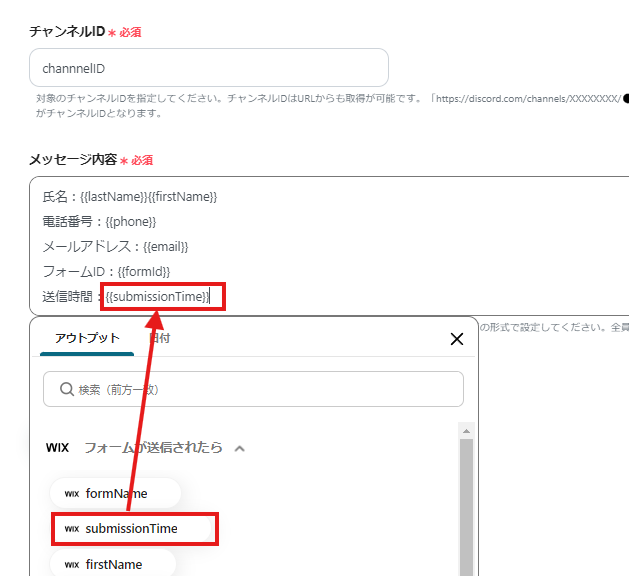The height and width of the screenshot is (576, 629).
Task: Click inside the メッセージ内容 text area
Action: pos(329,245)
